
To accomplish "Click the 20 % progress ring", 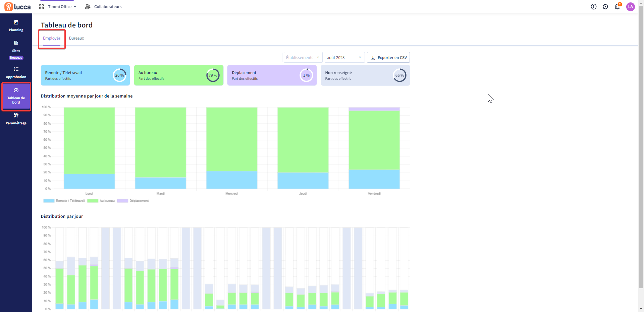I will coord(119,75).
